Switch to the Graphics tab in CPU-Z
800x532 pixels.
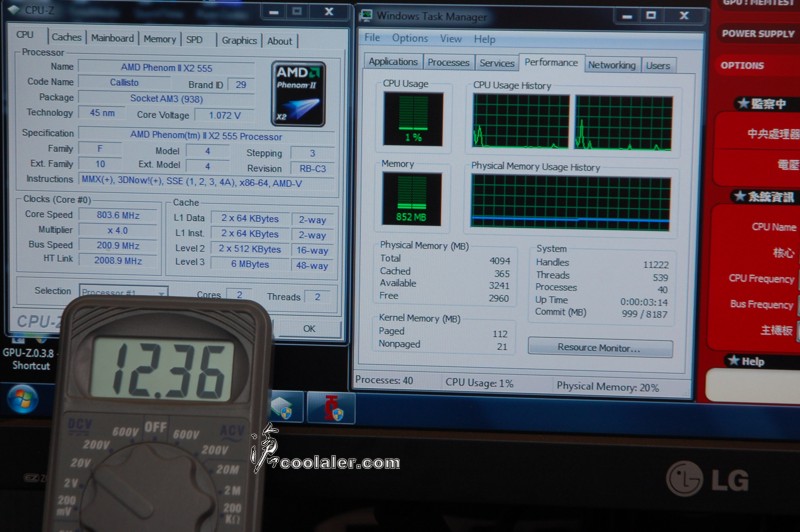tap(239, 40)
